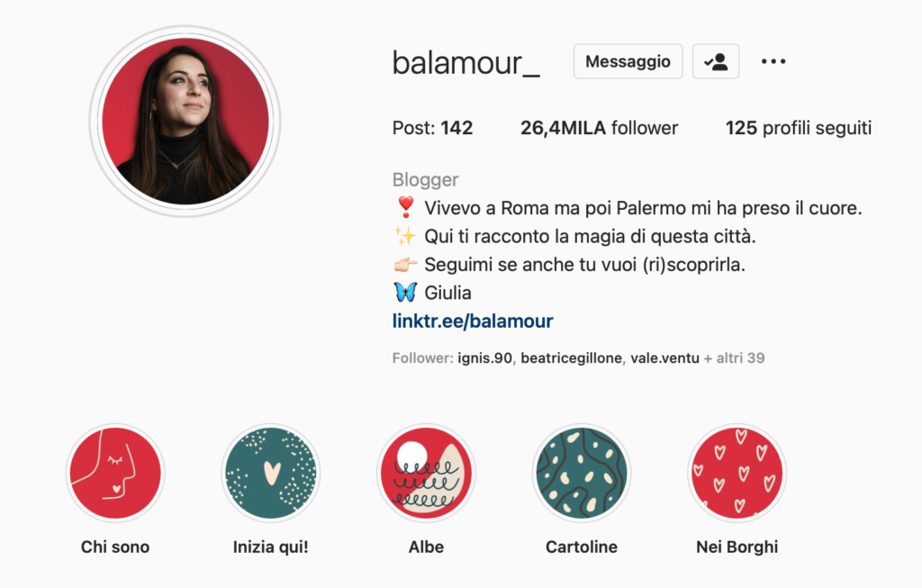View the balamour_ profile picture
Screen dimensions: 922x588
[x=185, y=122]
